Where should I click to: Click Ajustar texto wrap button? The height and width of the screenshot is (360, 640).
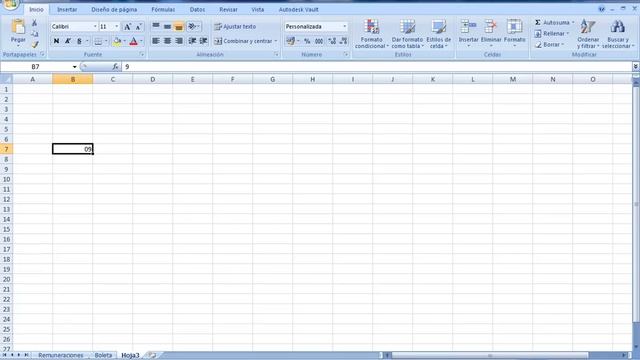click(x=236, y=27)
